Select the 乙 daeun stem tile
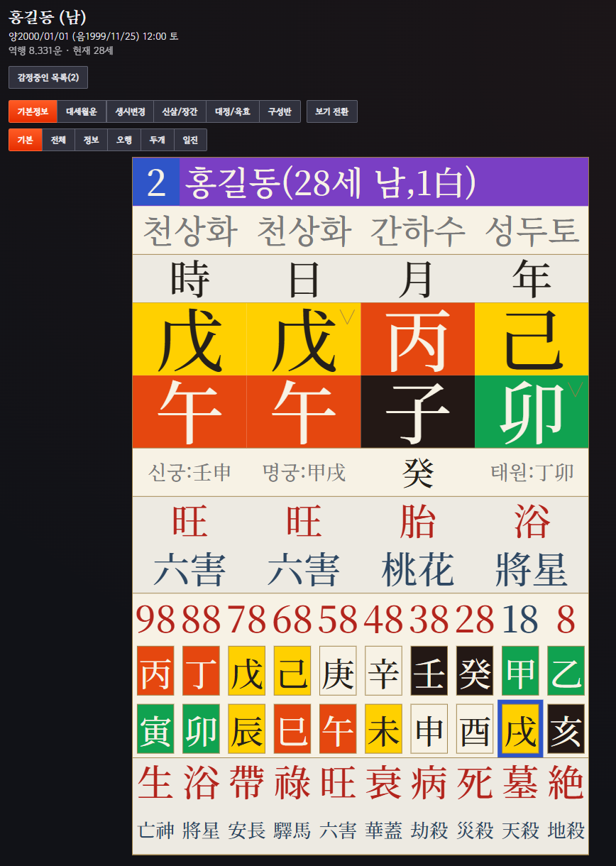 566,670
